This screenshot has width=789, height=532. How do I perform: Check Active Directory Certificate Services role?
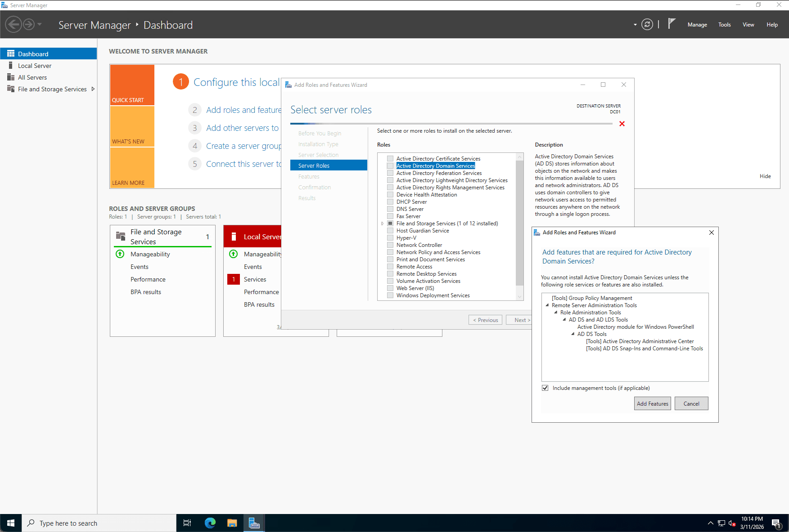point(390,159)
